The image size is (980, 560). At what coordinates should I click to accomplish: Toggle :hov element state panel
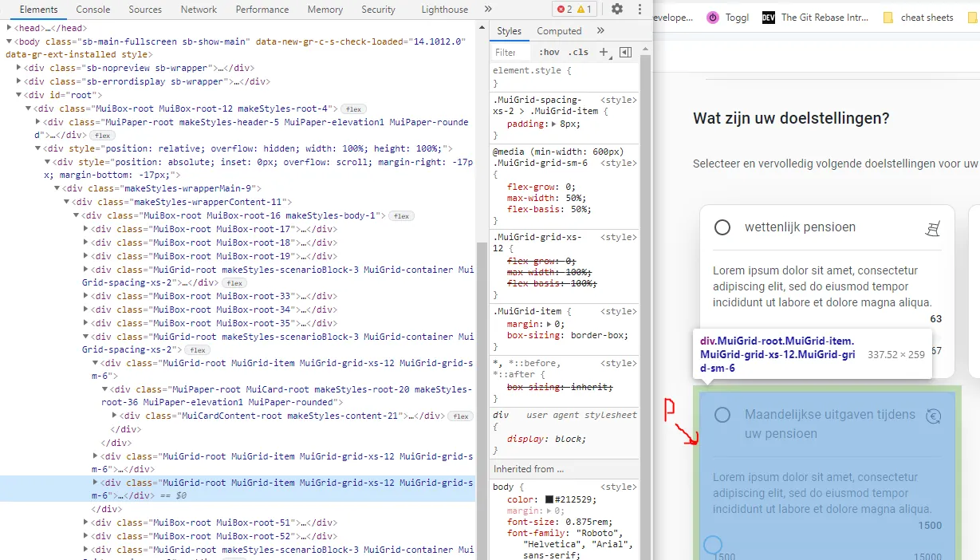click(x=549, y=52)
